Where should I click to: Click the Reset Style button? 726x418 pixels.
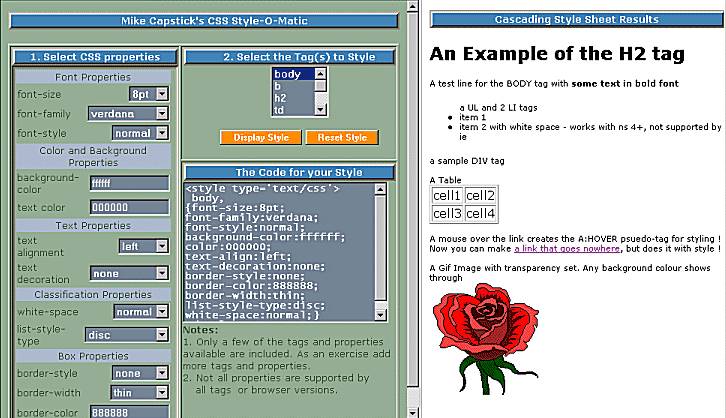tap(342, 137)
